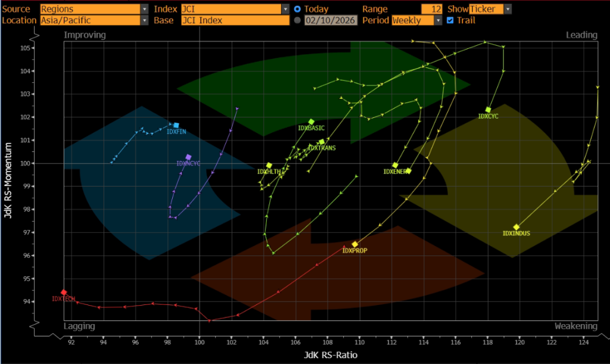Click the purple IDXNCYC square marker

tap(189, 157)
